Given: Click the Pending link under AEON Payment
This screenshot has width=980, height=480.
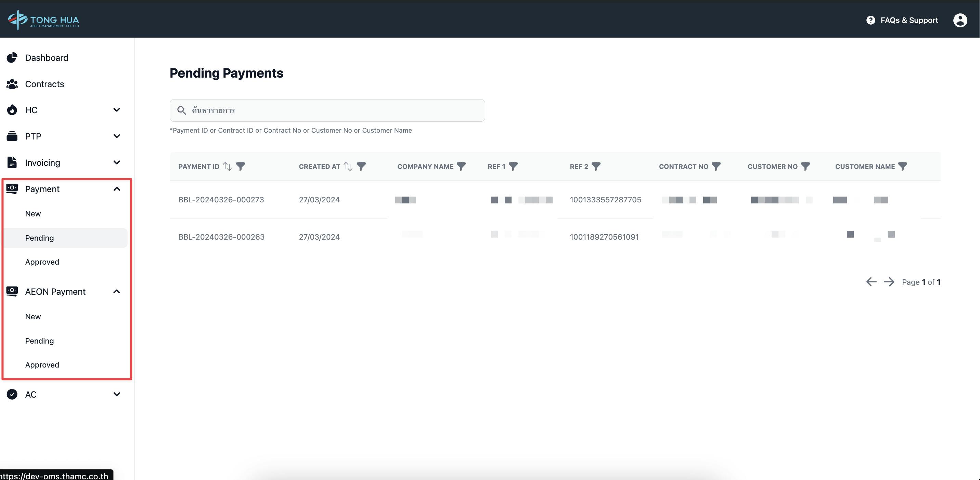Looking at the screenshot, I should click(x=39, y=340).
